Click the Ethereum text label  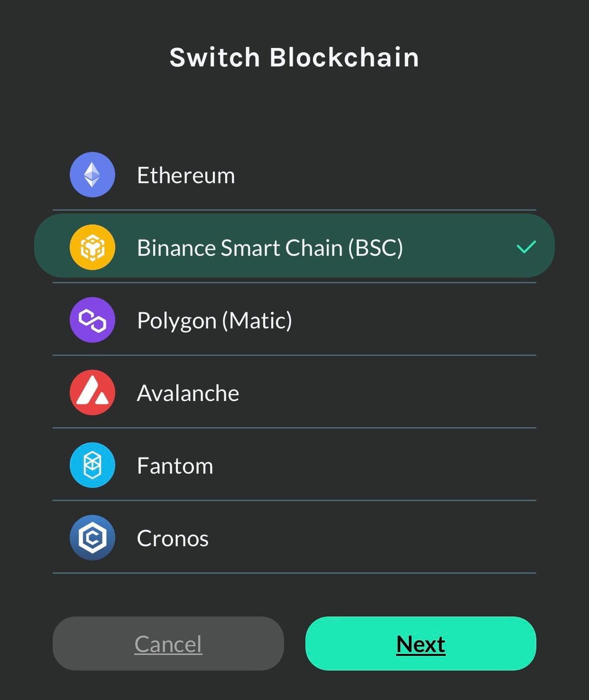pyautogui.click(x=186, y=176)
